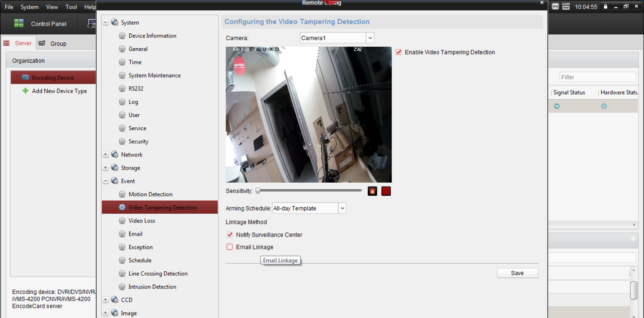The width and height of the screenshot is (644, 318).
Task: Click the User gear icon
Action: 122,115
